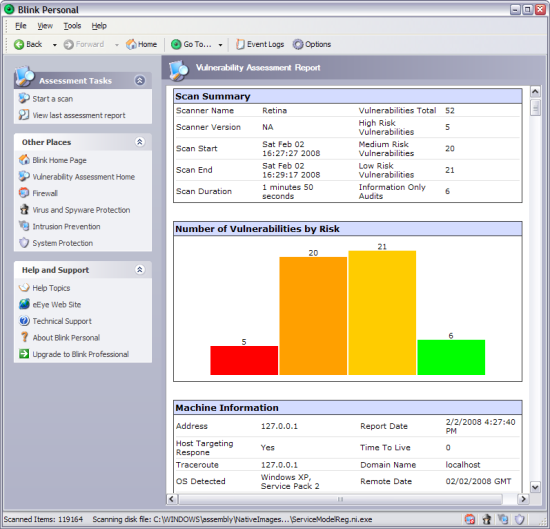
Task: Click the red High Risk bar
Action: coord(244,360)
